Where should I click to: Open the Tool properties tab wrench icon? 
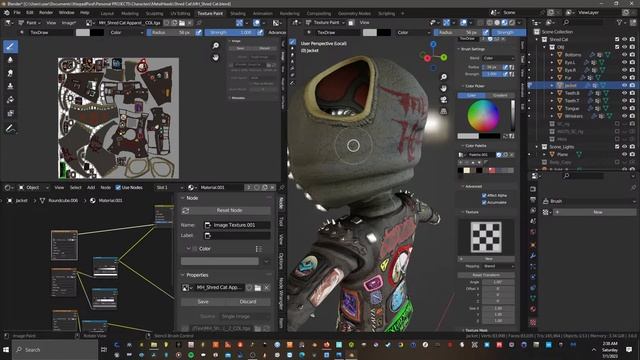[x=533, y=256]
